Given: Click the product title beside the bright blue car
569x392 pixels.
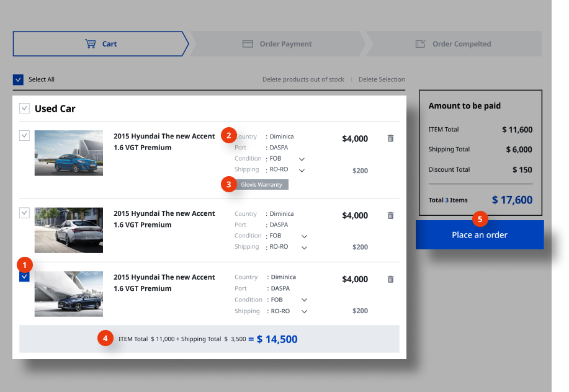Looking at the screenshot, I should [x=164, y=142].
